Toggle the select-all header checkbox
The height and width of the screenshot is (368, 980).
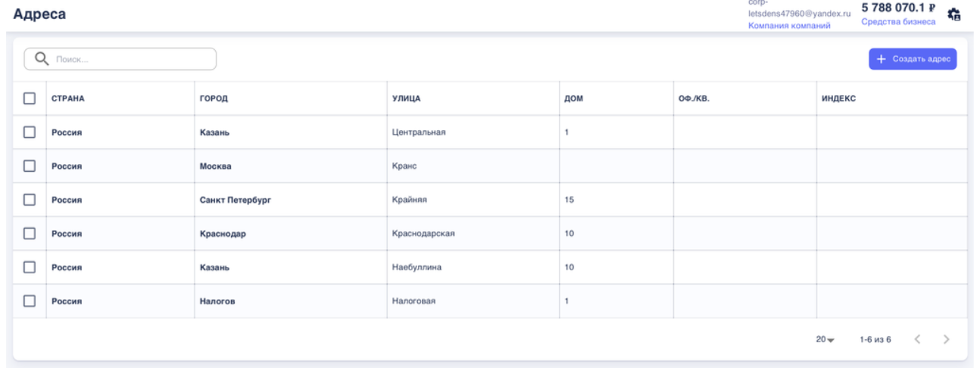(30, 98)
